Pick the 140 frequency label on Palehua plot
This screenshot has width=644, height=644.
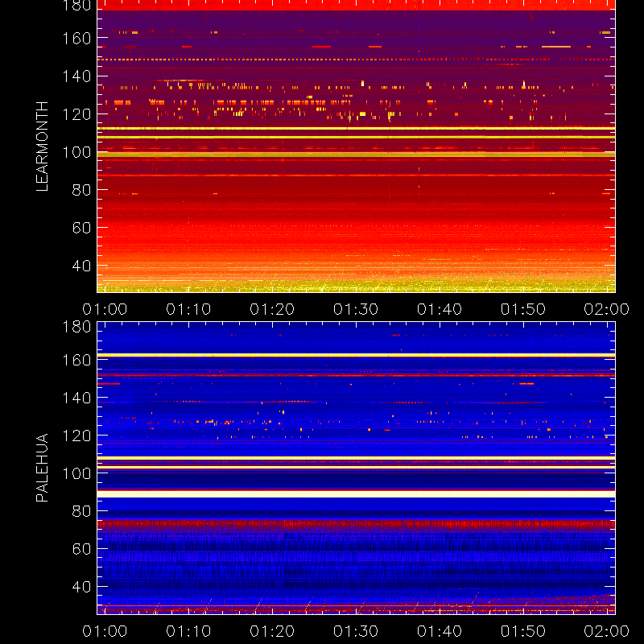(x=76, y=398)
